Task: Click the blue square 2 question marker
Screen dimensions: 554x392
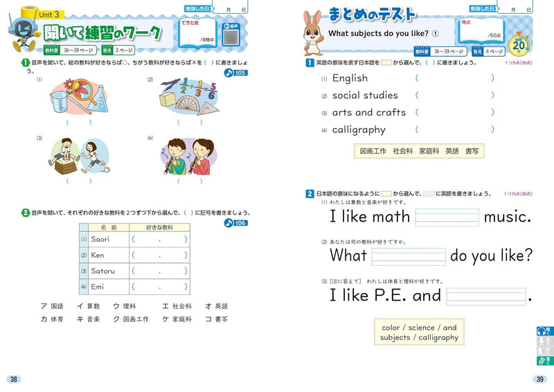Action: click(310, 193)
